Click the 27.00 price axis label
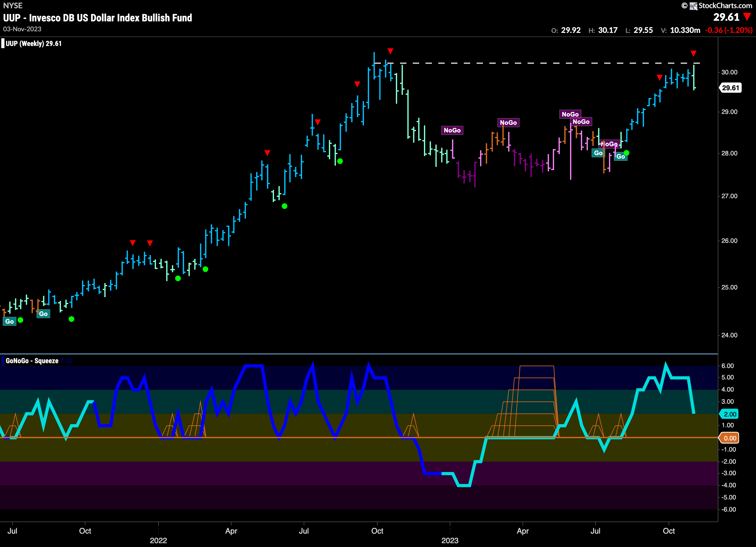 click(729, 196)
